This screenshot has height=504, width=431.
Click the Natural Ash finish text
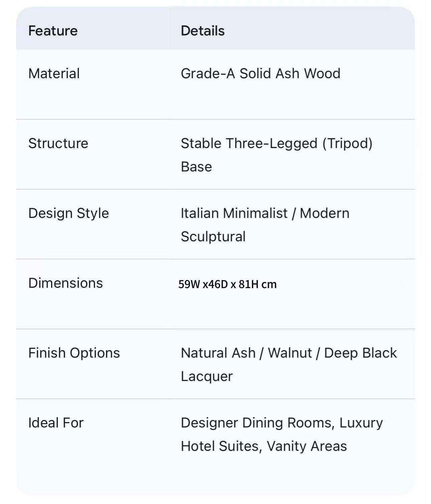pos(218,353)
